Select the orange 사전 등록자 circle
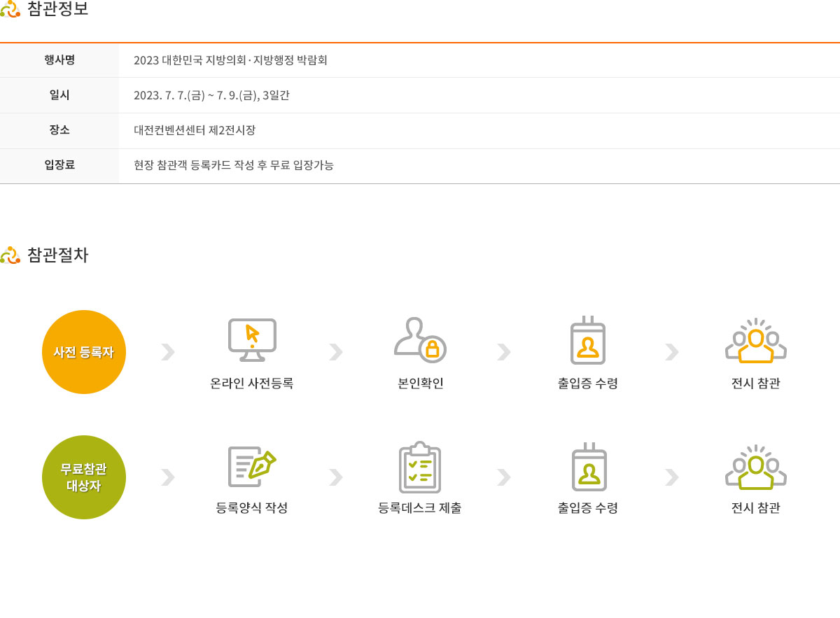This screenshot has height=618, width=840. point(84,352)
